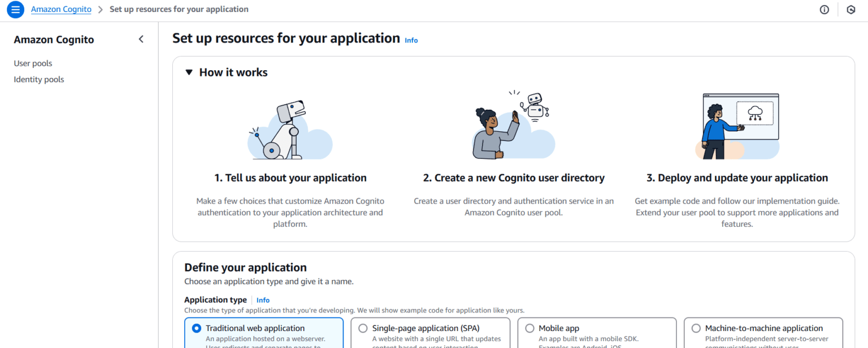Open the Help panel info icon
The width and height of the screenshot is (868, 348).
coord(824,9)
